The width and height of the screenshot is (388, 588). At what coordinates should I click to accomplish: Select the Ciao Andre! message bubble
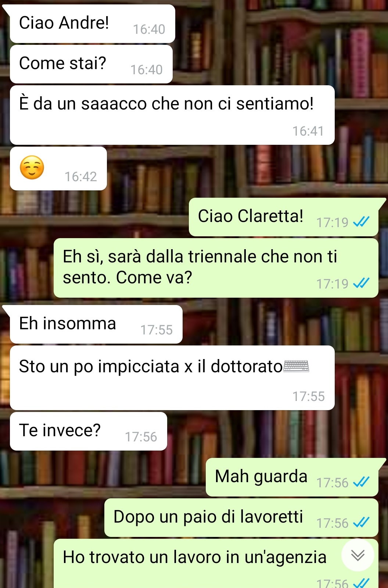pyautogui.click(x=93, y=24)
